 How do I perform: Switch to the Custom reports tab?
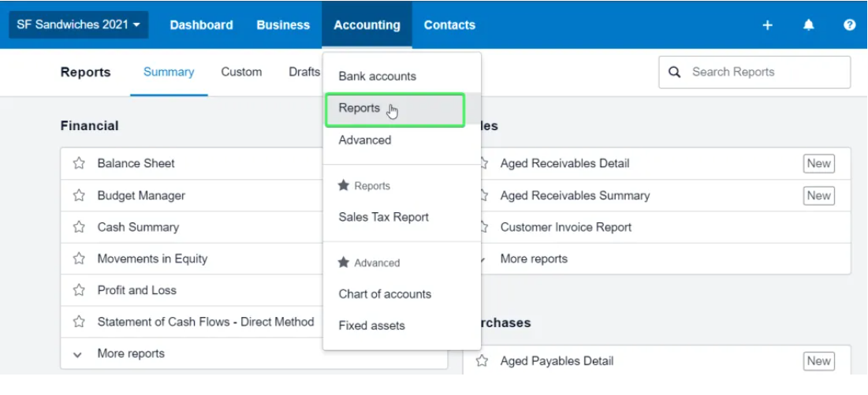click(x=241, y=72)
